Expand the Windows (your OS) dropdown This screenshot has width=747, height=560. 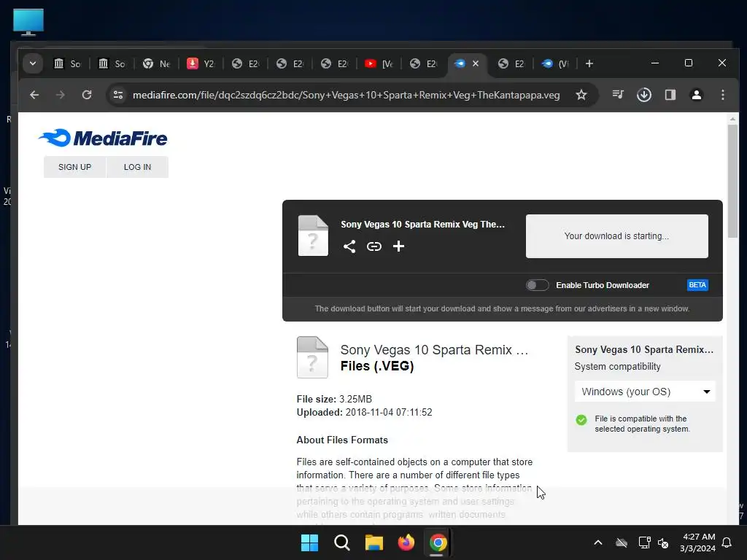click(x=645, y=392)
